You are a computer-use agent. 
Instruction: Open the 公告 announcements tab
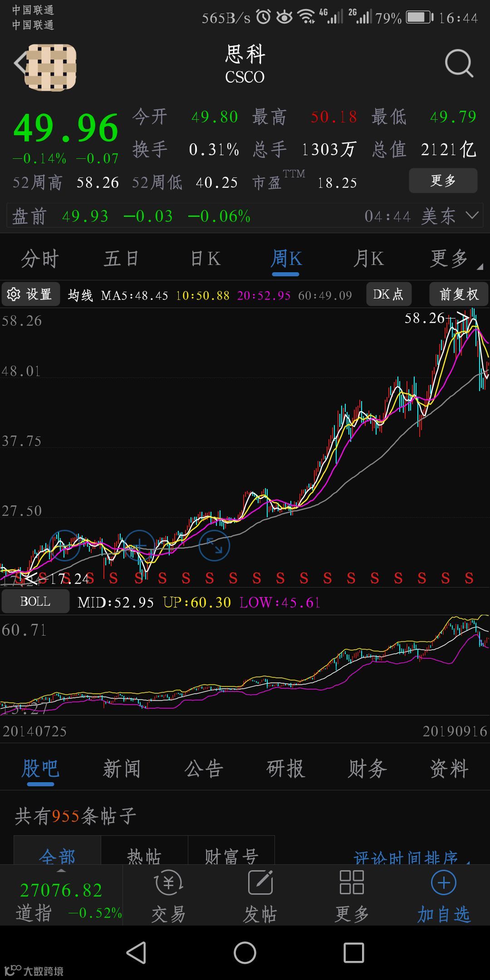204,769
